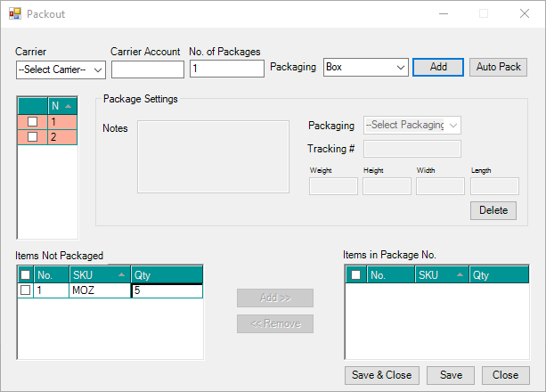
Task: Click the Delete package button
Action: [x=493, y=210]
